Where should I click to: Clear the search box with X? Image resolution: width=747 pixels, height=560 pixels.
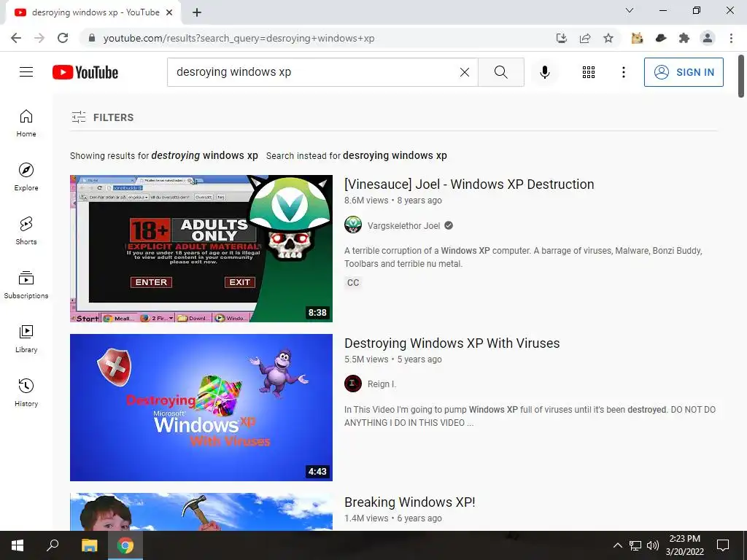pyautogui.click(x=465, y=72)
